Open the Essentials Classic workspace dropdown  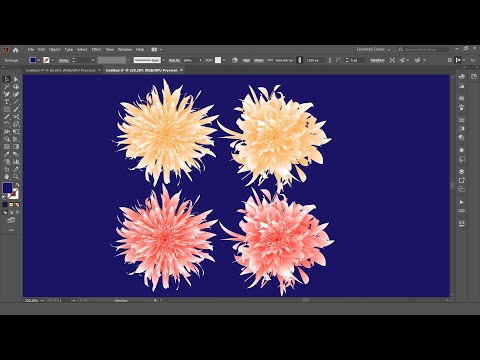pyautogui.click(x=373, y=49)
